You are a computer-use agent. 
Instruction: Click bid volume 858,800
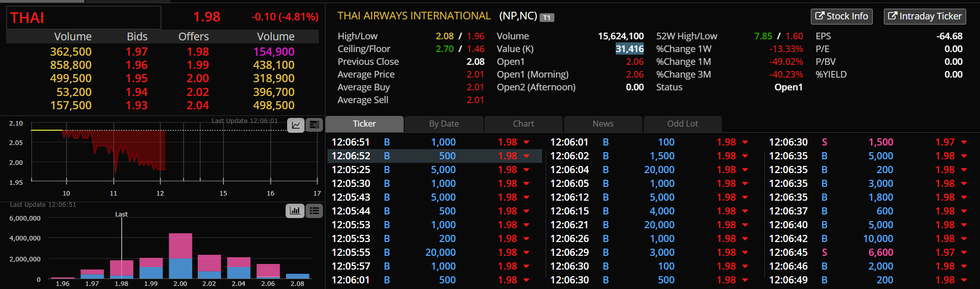pos(71,65)
